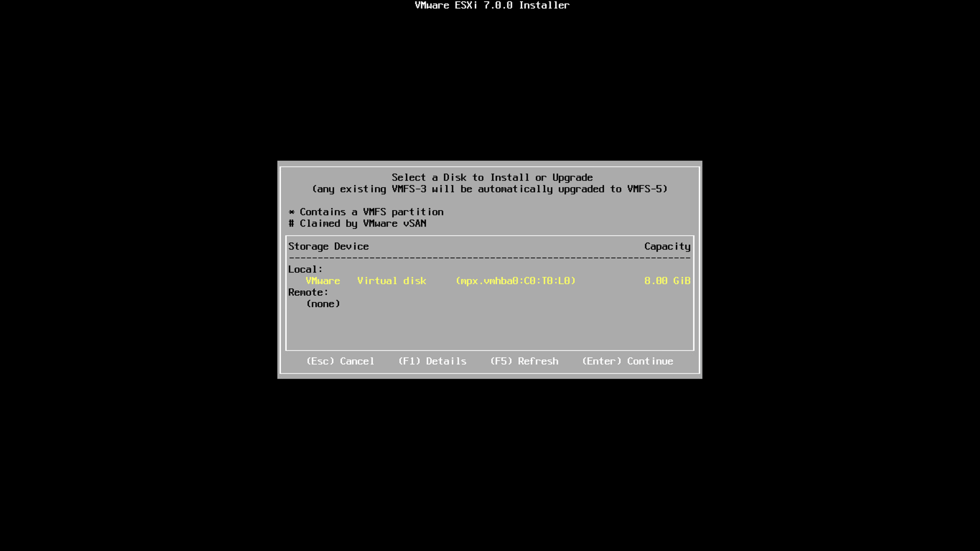
Task: Click the 'Contains a VMFS partition' legend
Action: point(366,212)
